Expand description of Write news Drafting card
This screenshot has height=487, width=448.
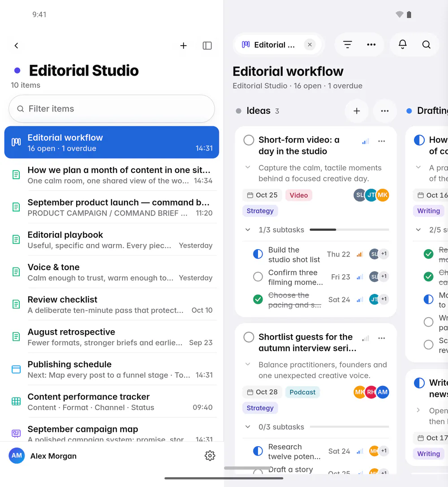pos(418,410)
